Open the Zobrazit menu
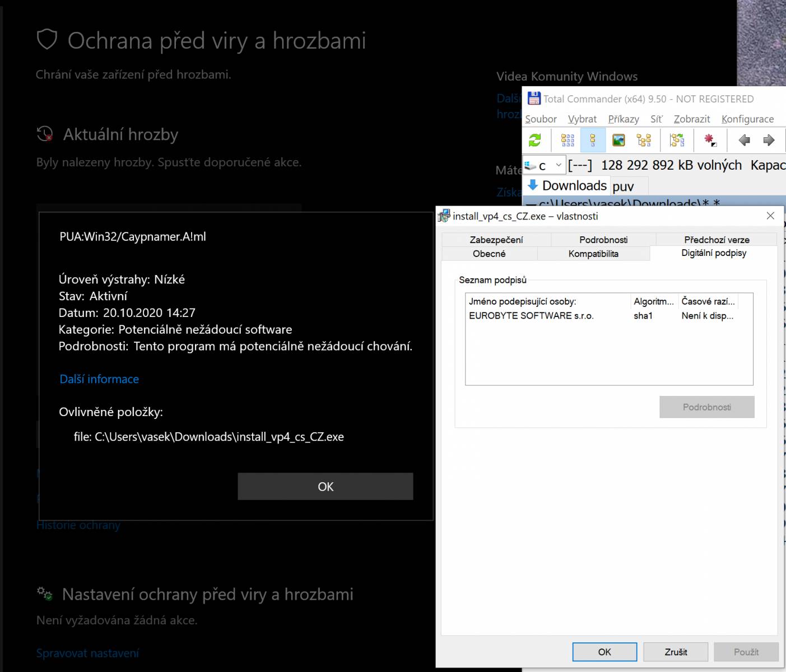The image size is (786, 672). (x=692, y=119)
